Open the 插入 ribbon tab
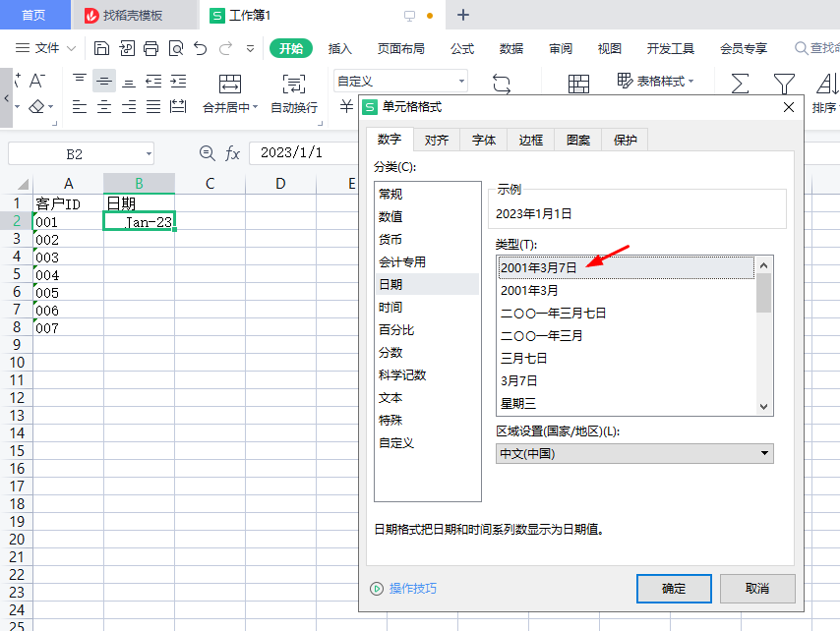 click(339, 49)
